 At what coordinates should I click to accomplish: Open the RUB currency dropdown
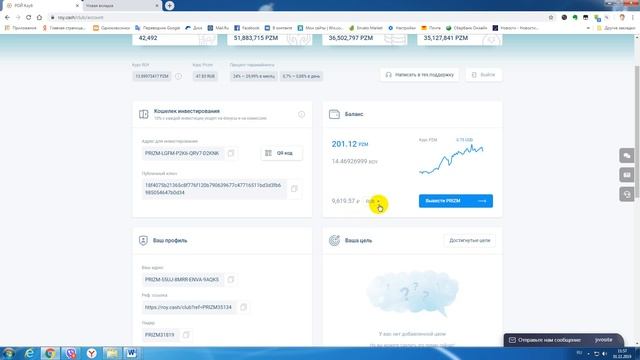[x=373, y=201]
